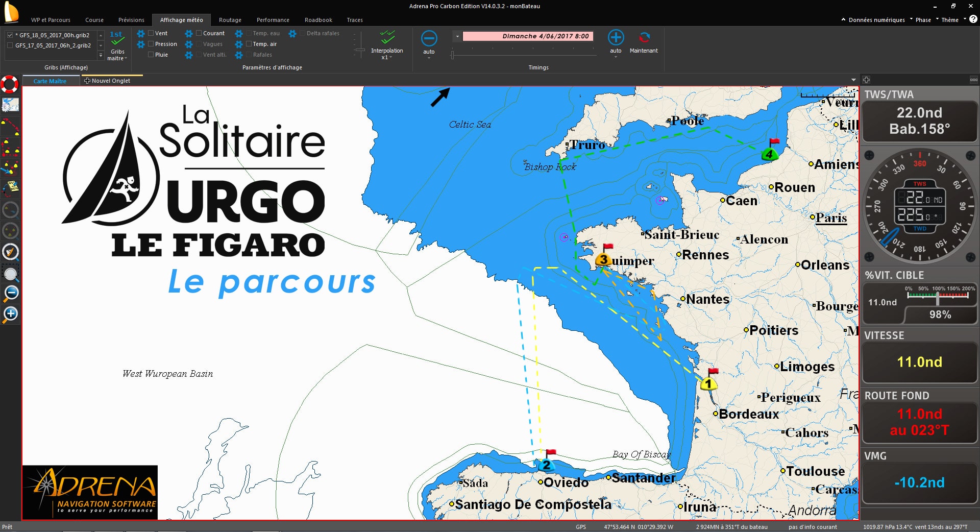Enable the Vent display checkbox
The image size is (980, 532).
pos(151,33)
